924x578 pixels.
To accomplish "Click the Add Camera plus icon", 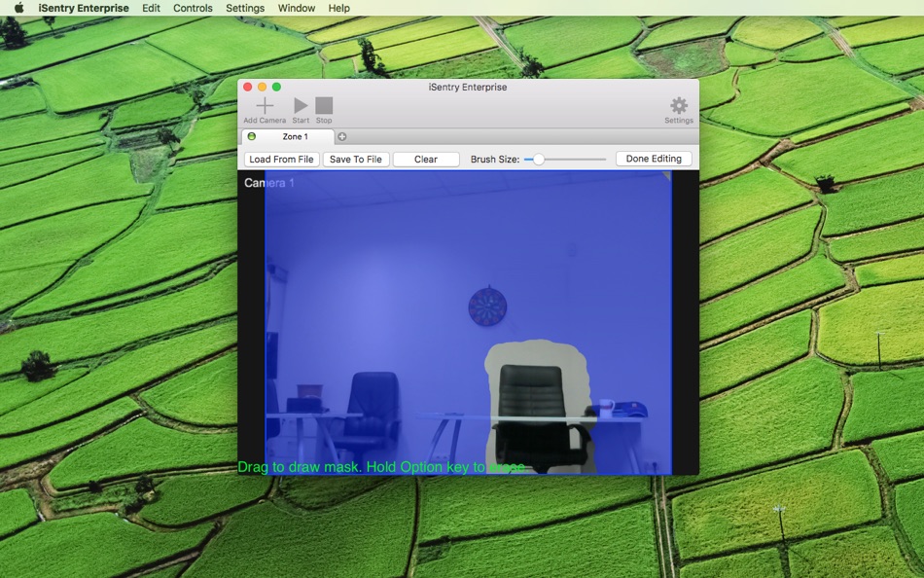I will pyautogui.click(x=265, y=105).
